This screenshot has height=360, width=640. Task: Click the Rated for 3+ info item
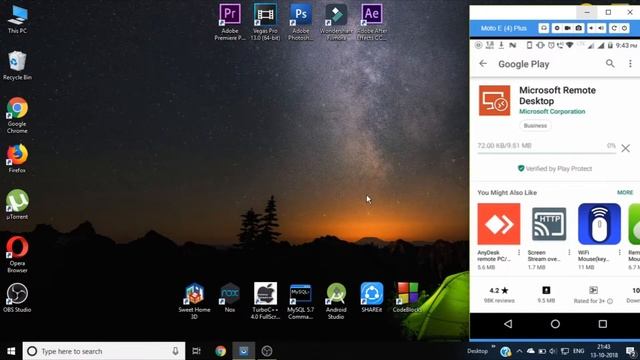click(593, 295)
